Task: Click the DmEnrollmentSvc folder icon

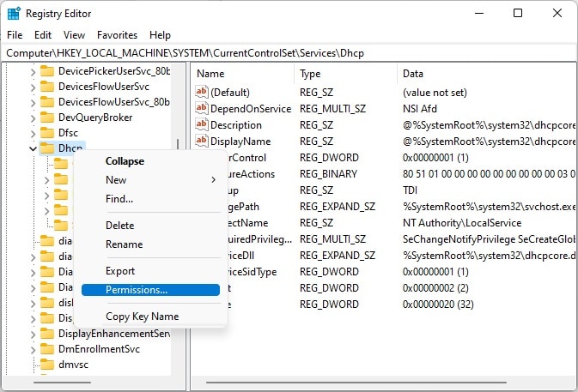Action: pos(47,349)
